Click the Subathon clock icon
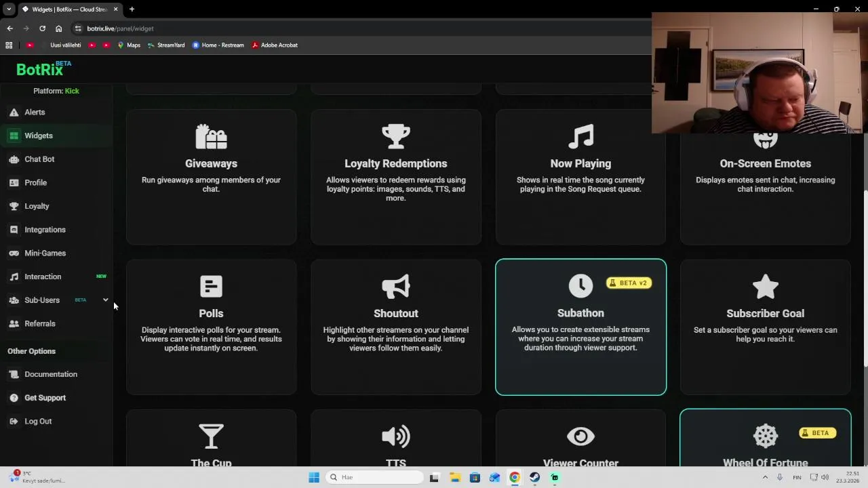The height and width of the screenshot is (488, 868). click(x=580, y=286)
